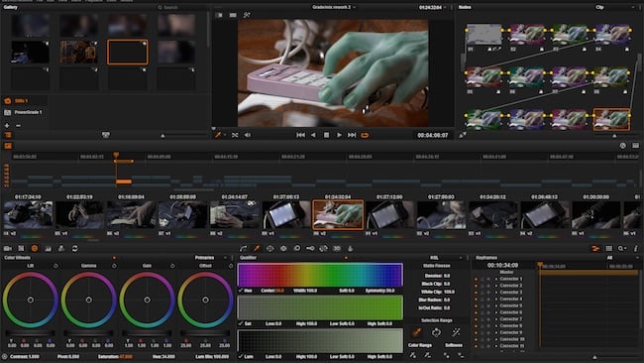Open the viewer timeline name dropdown
This screenshot has width=644, height=363.
pyautogui.click(x=334, y=7)
